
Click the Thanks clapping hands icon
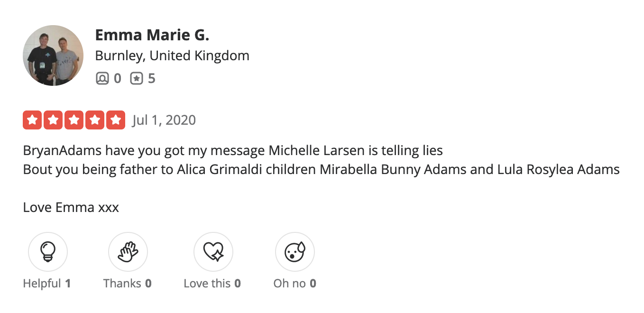tap(128, 252)
